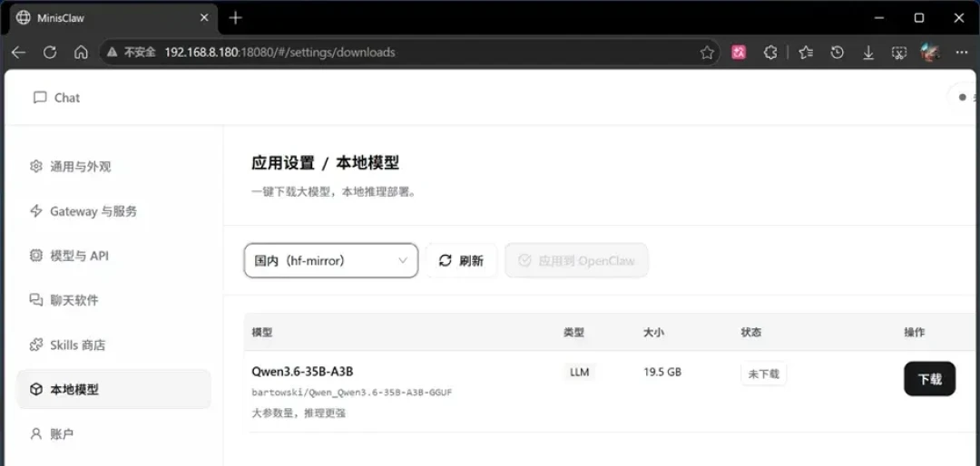The height and width of the screenshot is (466, 980).
Task: Select Gateway 与服务 in the sidebar
Action: point(113,211)
